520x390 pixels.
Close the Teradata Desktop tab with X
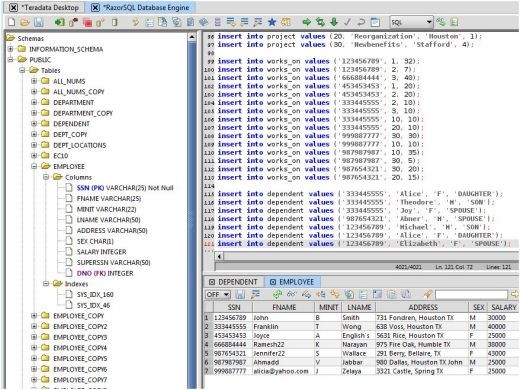[13, 7]
